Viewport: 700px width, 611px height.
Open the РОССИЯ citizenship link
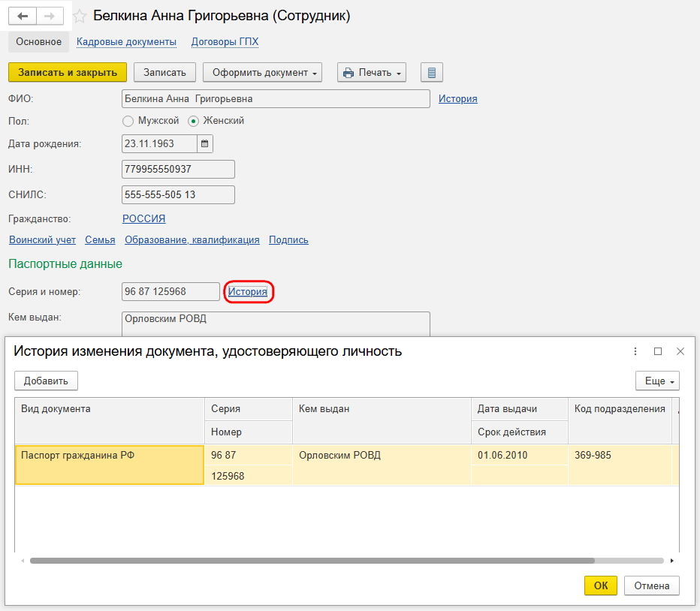143,218
